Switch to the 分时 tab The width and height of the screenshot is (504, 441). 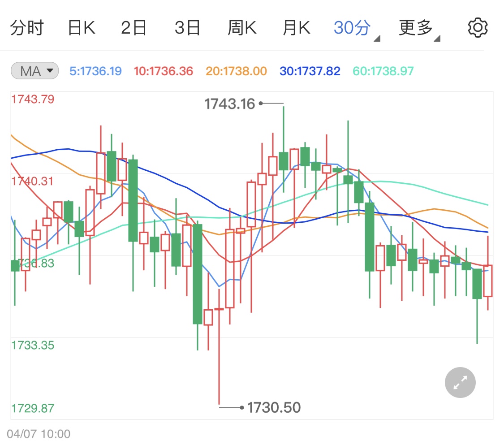27,28
